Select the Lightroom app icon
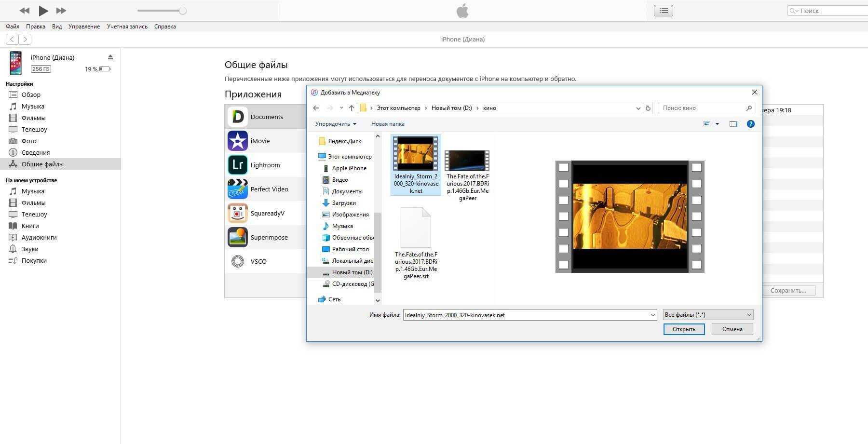The width and height of the screenshot is (868, 444). tap(238, 165)
